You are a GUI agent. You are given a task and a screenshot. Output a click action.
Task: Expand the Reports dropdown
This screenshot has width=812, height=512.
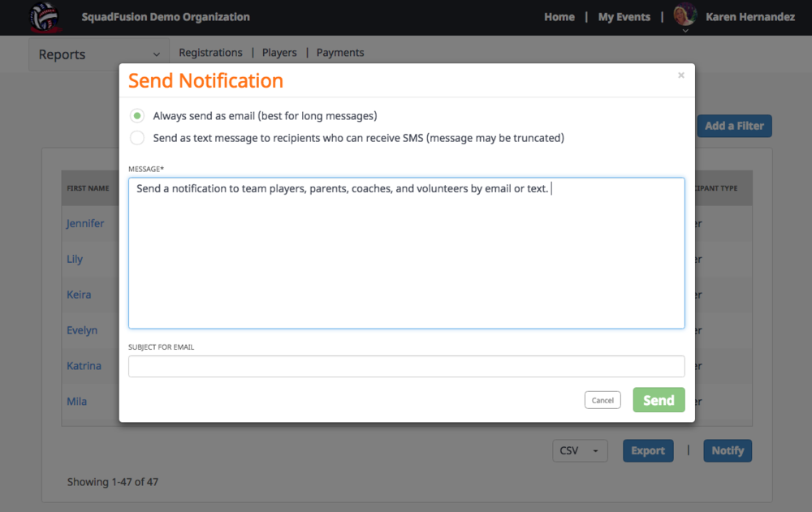(98, 54)
